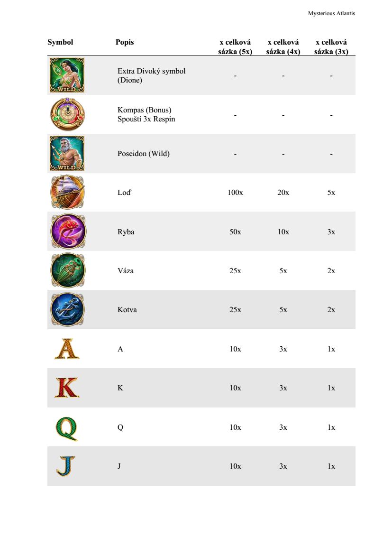This screenshot has width=392, height=555.
Task: Select the red letter K symbol
Action: tap(67, 388)
